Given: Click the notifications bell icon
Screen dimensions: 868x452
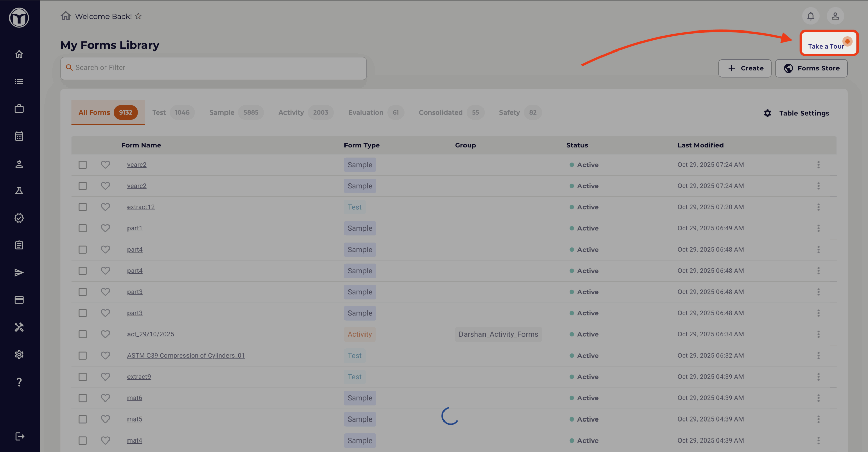Looking at the screenshot, I should pos(810,16).
